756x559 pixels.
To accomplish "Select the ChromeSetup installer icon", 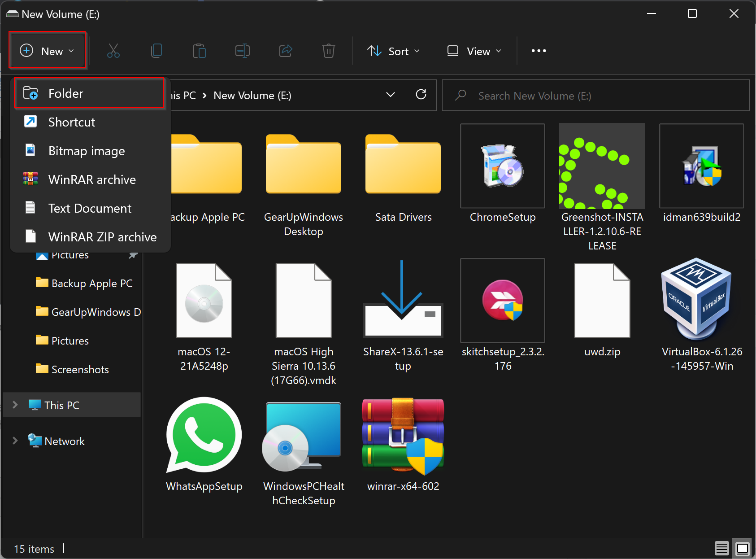I will (503, 166).
